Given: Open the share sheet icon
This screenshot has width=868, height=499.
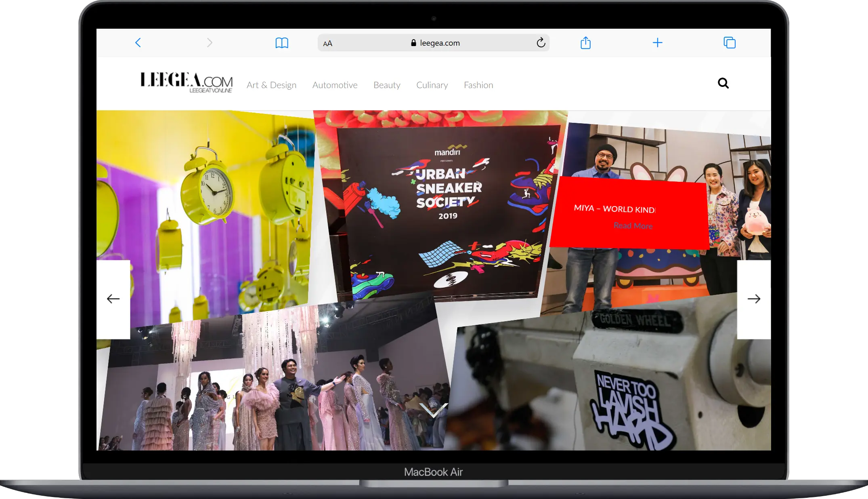Looking at the screenshot, I should [x=585, y=42].
